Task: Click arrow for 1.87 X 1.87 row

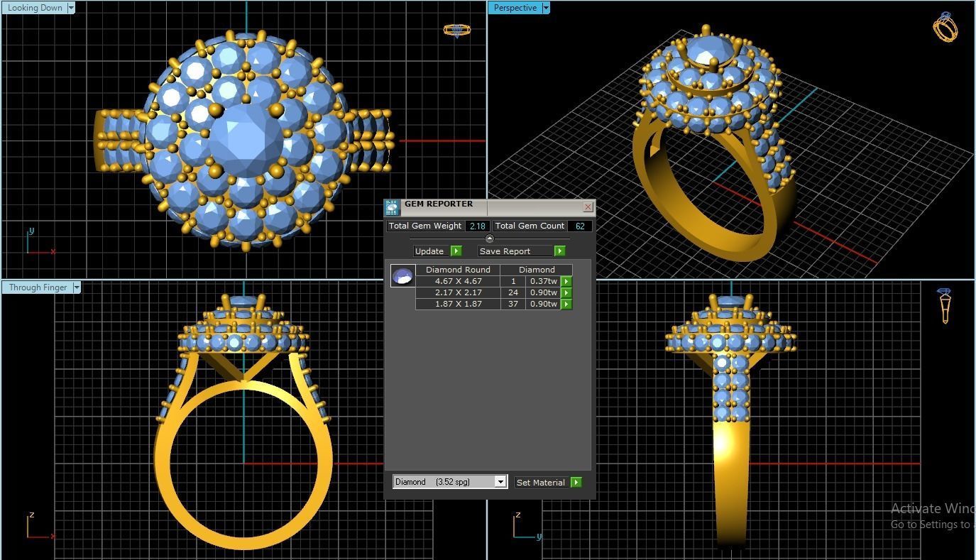Action: click(x=566, y=304)
